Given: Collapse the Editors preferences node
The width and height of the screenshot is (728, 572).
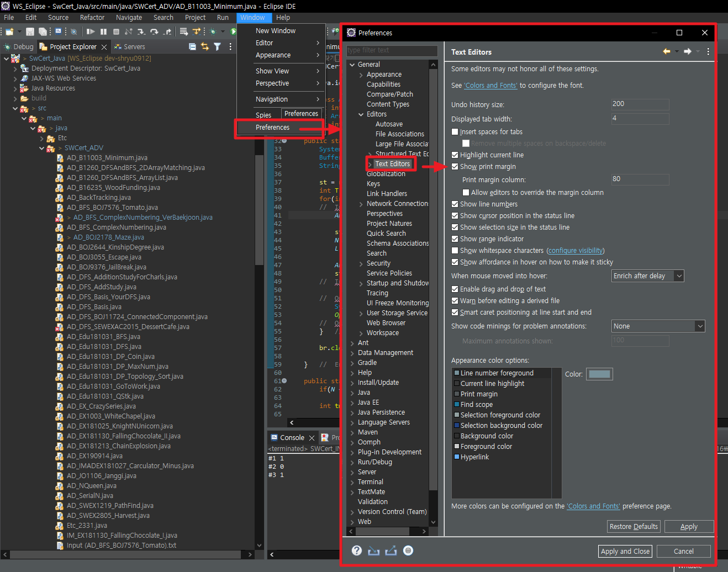Looking at the screenshot, I should [x=361, y=114].
